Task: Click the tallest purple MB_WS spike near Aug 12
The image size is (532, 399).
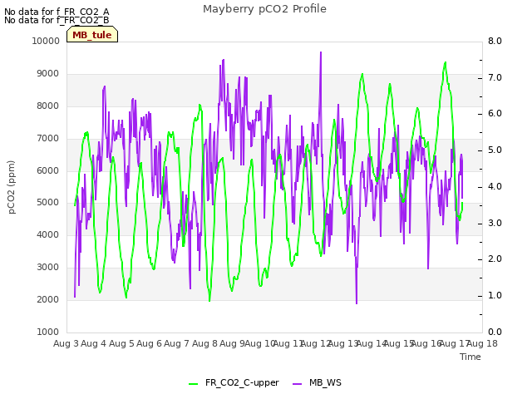Action: [321, 53]
